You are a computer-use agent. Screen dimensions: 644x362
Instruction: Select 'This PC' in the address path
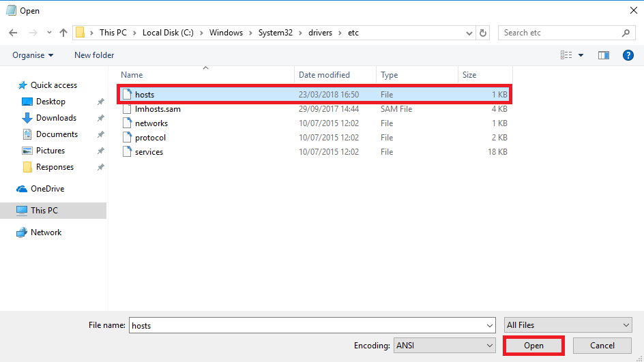click(x=113, y=33)
